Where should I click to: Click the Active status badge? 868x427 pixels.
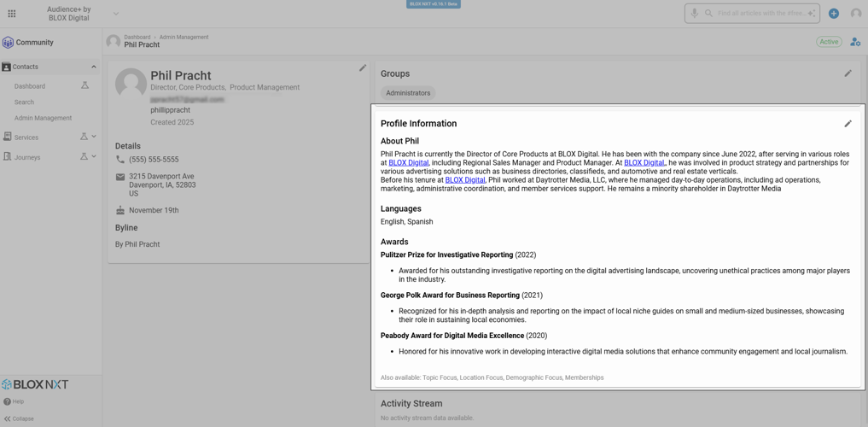pyautogui.click(x=830, y=42)
